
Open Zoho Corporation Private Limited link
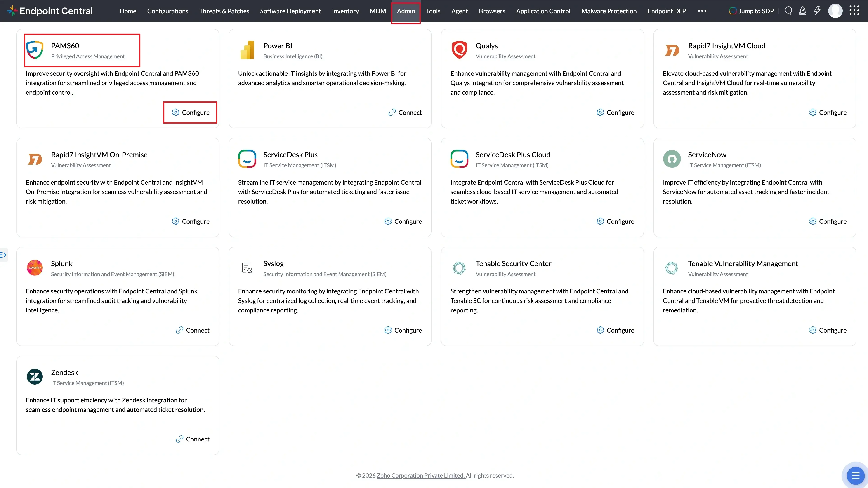(421, 475)
